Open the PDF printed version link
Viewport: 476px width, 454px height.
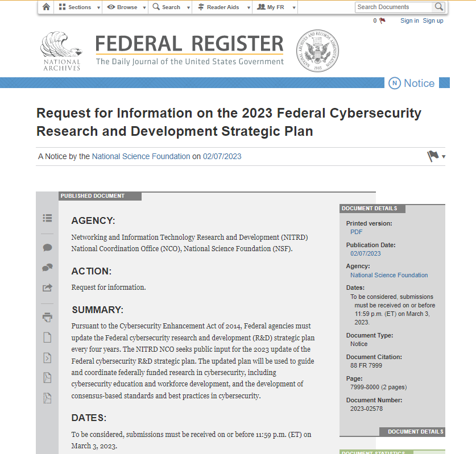pos(357,232)
